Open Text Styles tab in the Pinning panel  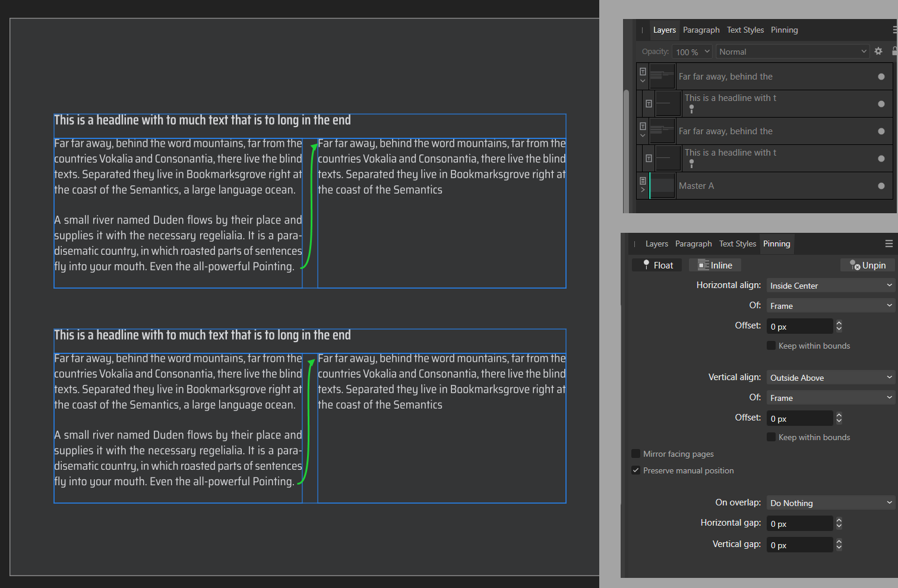pyautogui.click(x=737, y=244)
